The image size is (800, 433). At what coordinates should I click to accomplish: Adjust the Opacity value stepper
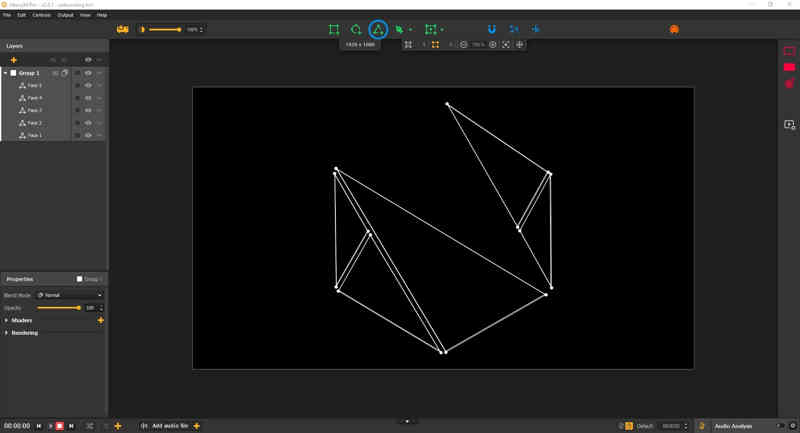[x=101, y=308]
